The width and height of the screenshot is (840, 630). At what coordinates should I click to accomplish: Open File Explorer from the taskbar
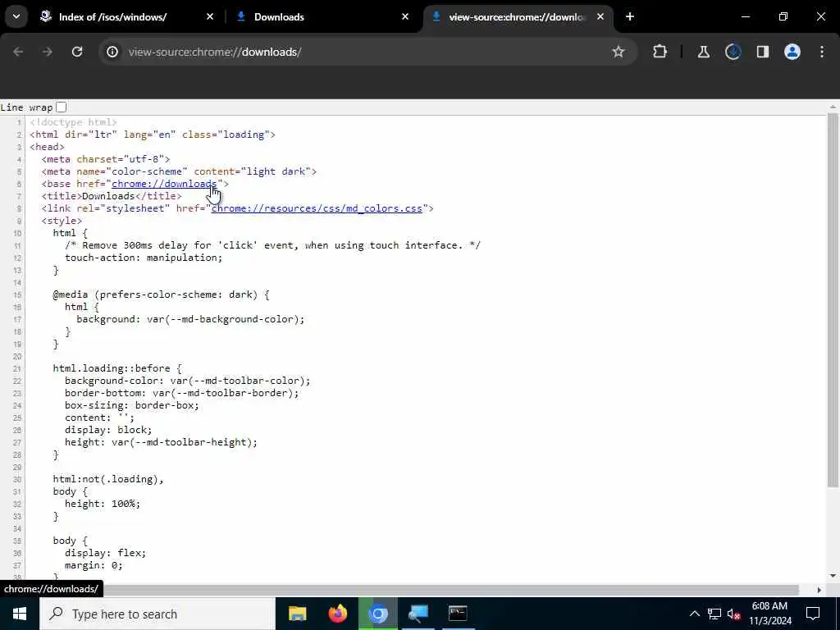(x=297, y=614)
